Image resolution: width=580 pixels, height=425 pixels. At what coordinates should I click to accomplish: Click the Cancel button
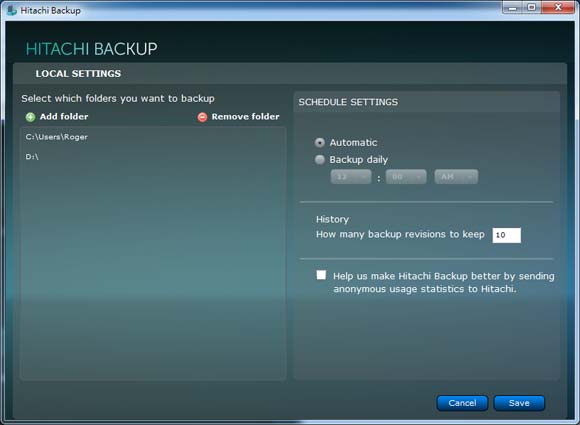pyautogui.click(x=462, y=403)
